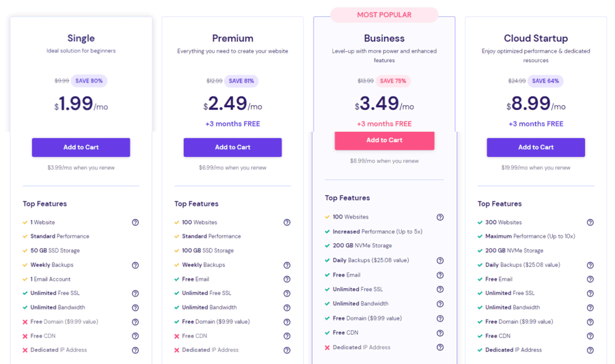Image resolution: width=615 pixels, height=364 pixels.
Task: Click '$6.99/mo when you renew' note
Action: pyautogui.click(x=232, y=168)
